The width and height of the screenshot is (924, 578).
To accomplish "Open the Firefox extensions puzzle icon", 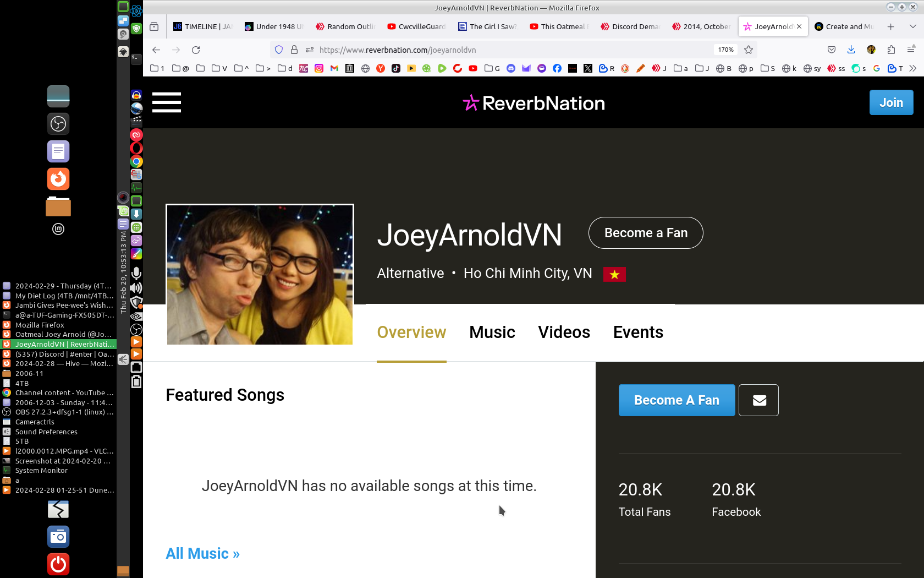I will coord(891,50).
